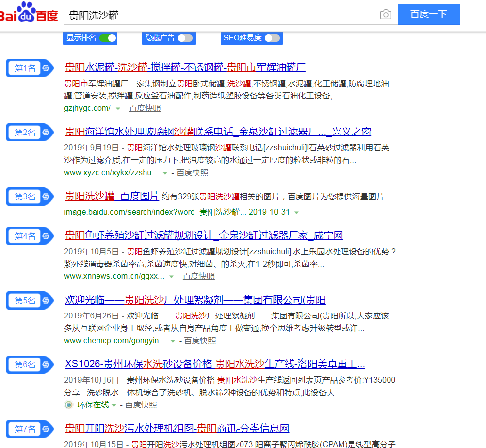Click the 第5名 rank label
486x448 pixels.
25,300
